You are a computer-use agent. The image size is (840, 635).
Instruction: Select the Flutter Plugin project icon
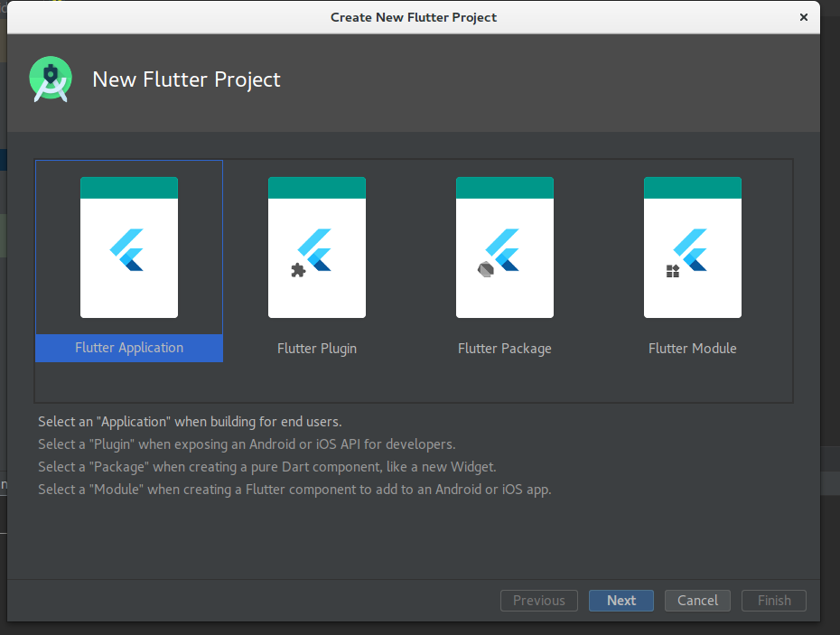point(317,247)
